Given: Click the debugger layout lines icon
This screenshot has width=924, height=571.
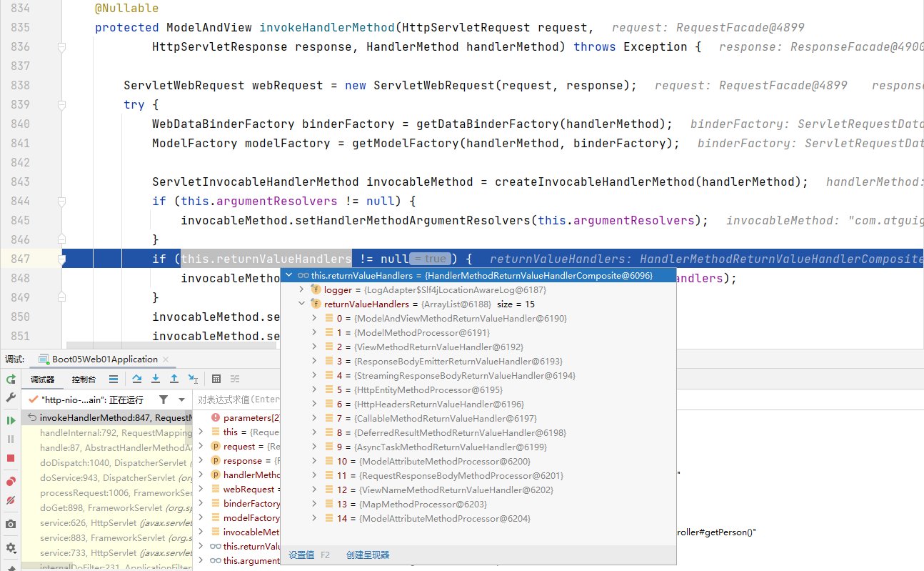Looking at the screenshot, I should pos(114,379).
